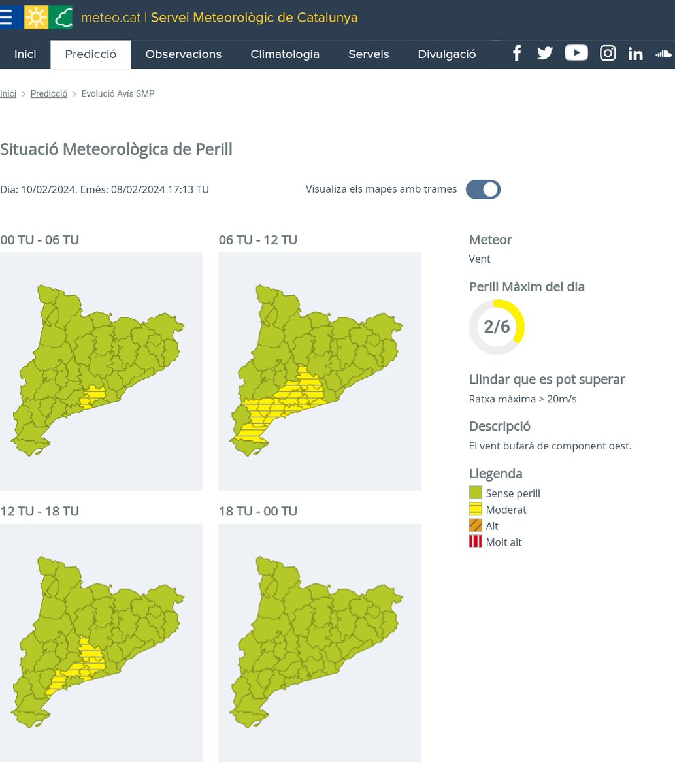Click the 2/6 maximum danger gauge
The width and height of the screenshot is (675, 784).
pos(497,327)
